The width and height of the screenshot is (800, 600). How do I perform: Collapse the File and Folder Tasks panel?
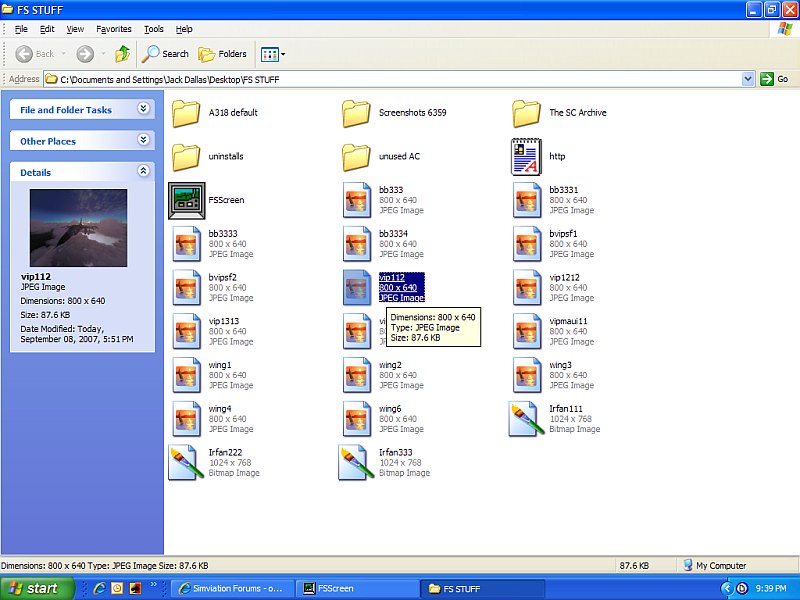tap(143, 109)
